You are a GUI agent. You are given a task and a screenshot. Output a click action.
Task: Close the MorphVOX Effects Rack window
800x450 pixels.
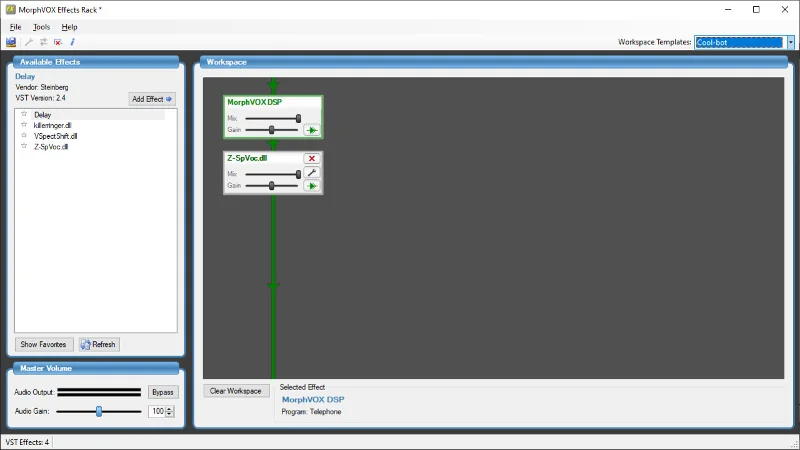[785, 10]
